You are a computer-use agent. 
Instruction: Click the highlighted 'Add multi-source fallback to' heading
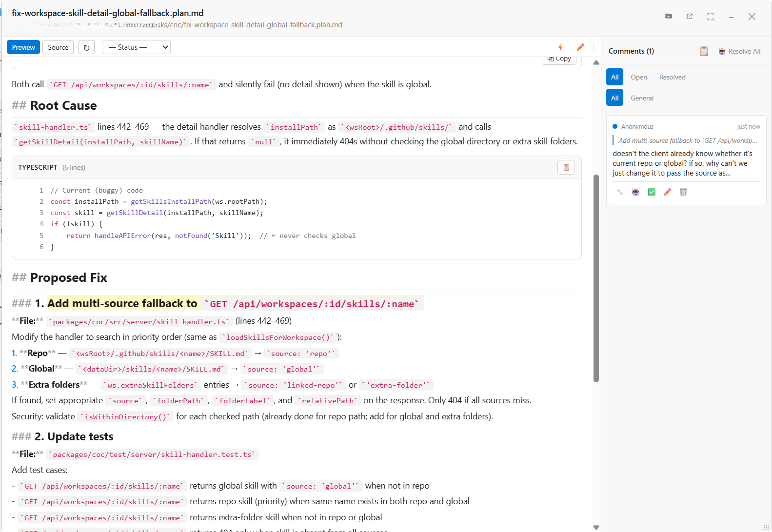(x=122, y=303)
